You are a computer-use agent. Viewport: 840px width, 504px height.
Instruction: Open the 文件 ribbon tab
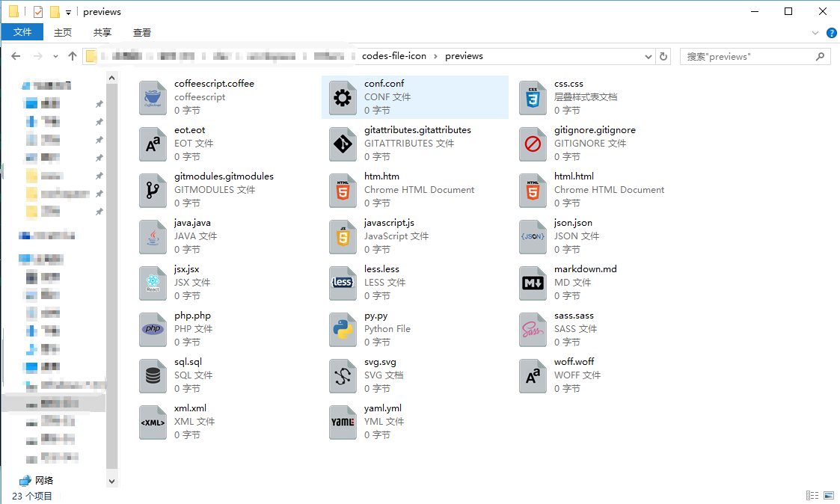pyautogui.click(x=22, y=32)
